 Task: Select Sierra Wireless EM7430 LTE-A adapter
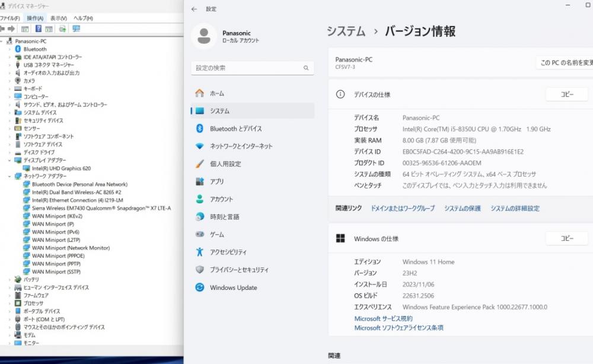[101, 208]
